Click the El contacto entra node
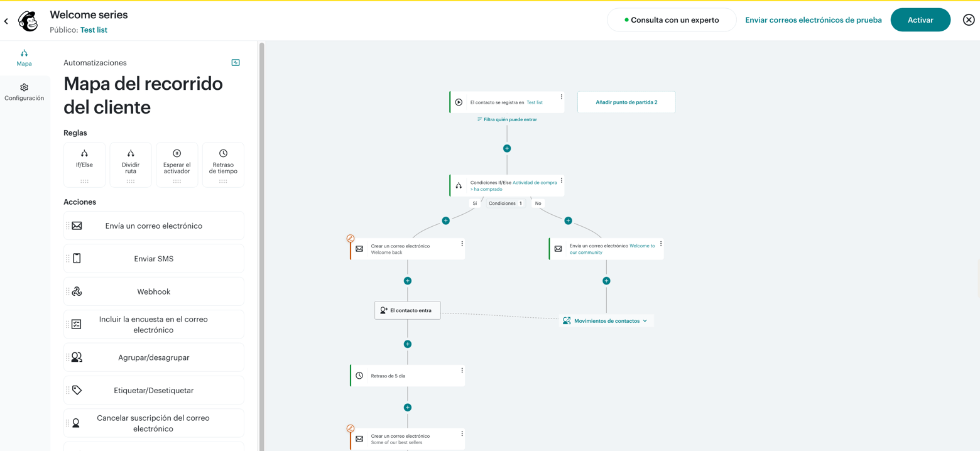The width and height of the screenshot is (980, 451). [x=408, y=310]
